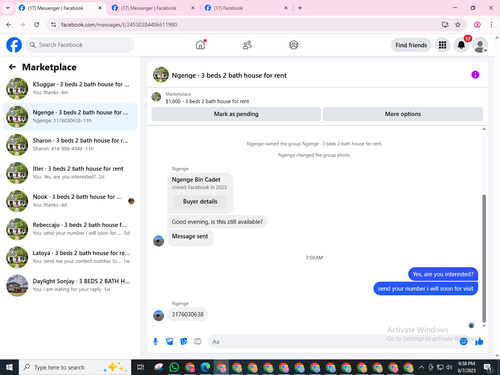Click the Buyer details button
Viewport: 500px width, 375px height.
(x=200, y=201)
